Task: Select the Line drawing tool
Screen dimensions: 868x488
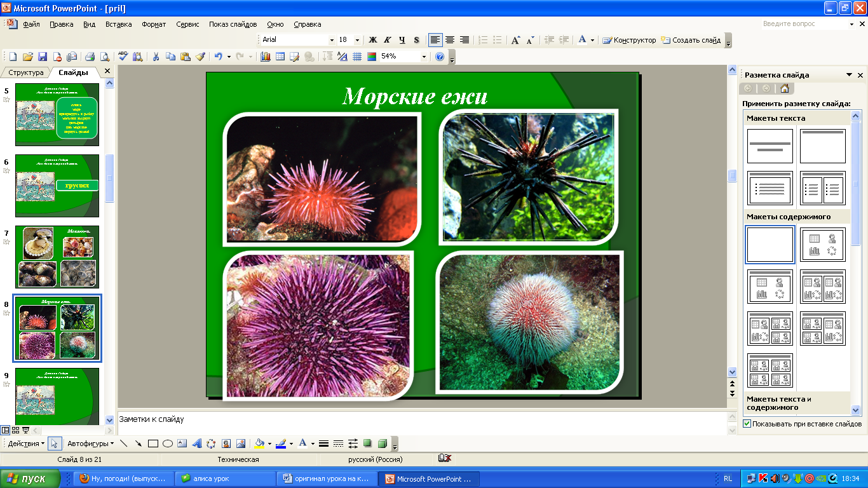Action: pos(123,444)
